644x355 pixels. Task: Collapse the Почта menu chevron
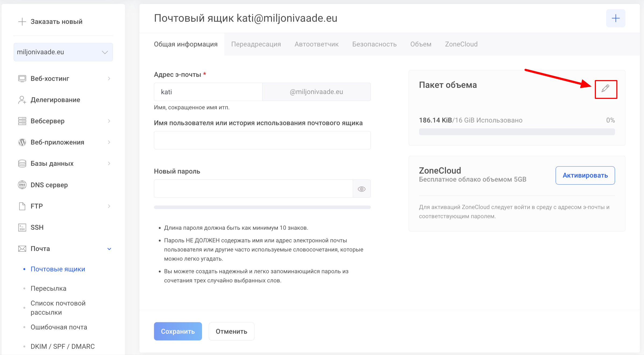tap(109, 249)
